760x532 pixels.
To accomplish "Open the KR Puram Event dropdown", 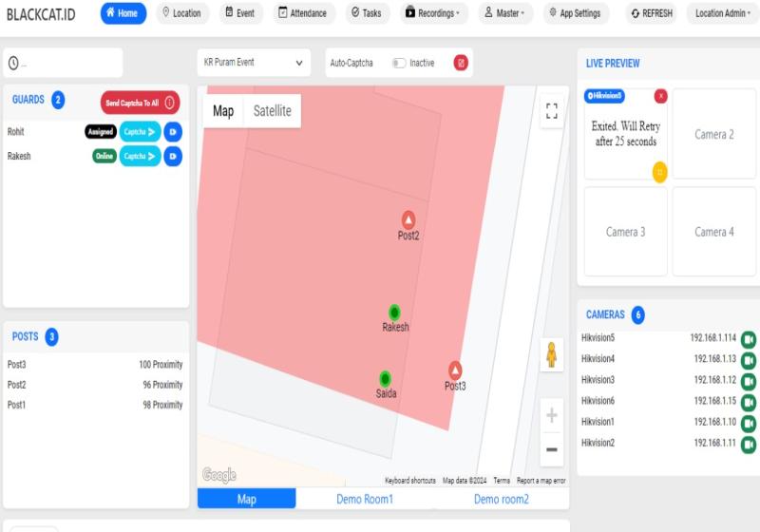I will click(x=254, y=63).
